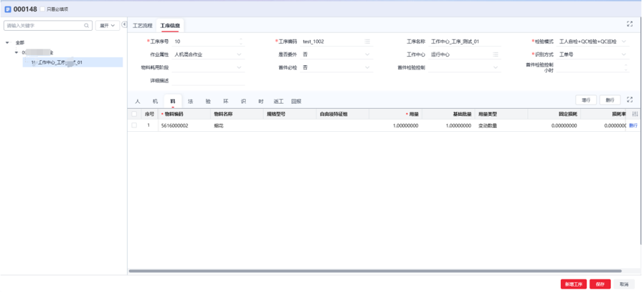Screen dimensions: 644x293
Task: Switch to the 工艺流程 tab
Action: [142, 26]
